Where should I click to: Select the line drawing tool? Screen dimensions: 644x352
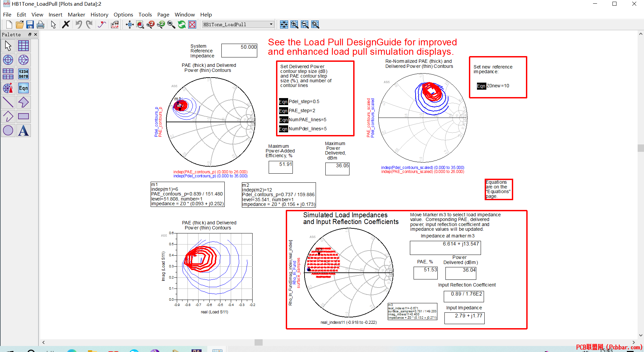tap(8, 102)
